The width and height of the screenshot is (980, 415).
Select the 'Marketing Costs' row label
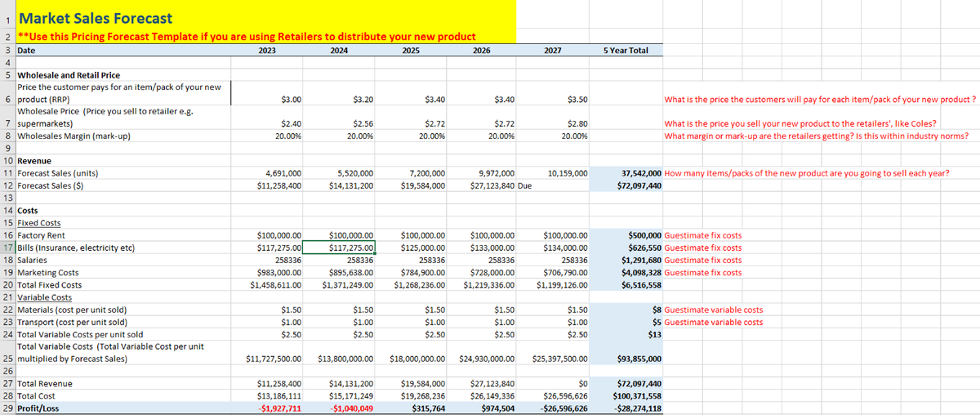click(x=48, y=272)
